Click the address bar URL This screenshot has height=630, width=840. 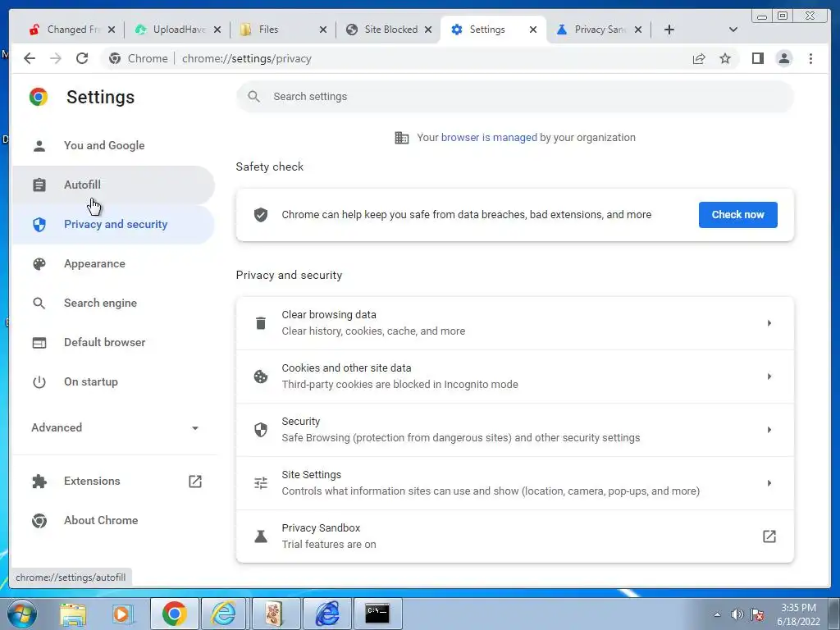[246, 58]
